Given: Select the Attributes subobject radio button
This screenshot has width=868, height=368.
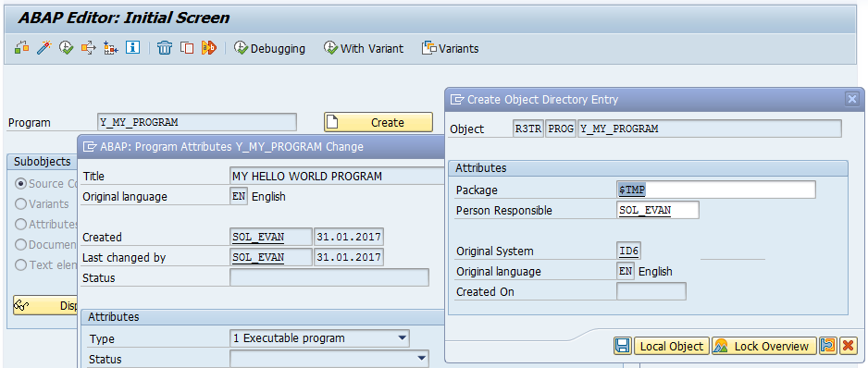Looking at the screenshot, I should click(x=21, y=224).
